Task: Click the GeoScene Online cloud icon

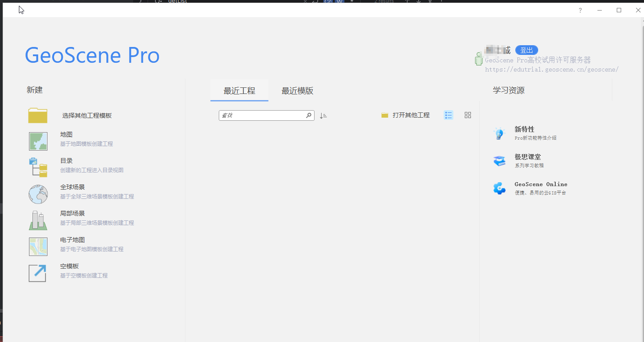Action: click(499, 188)
